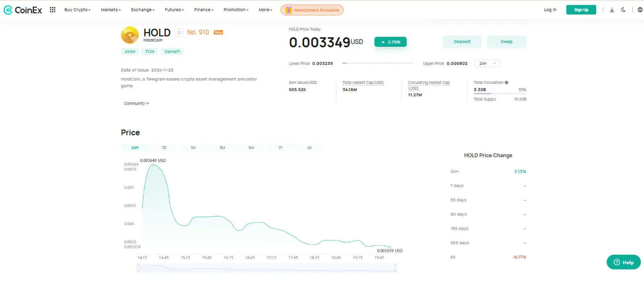
Task: Open the Help chat button
Action: pyautogui.click(x=623, y=262)
